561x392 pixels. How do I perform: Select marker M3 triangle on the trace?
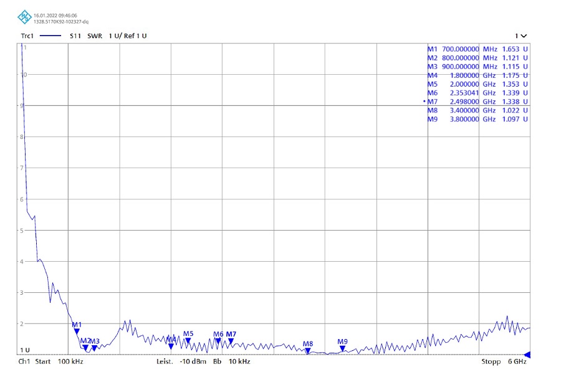[95, 348]
